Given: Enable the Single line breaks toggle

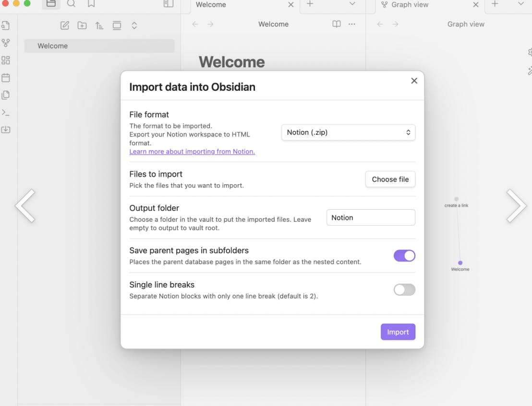Looking at the screenshot, I should [x=404, y=290].
